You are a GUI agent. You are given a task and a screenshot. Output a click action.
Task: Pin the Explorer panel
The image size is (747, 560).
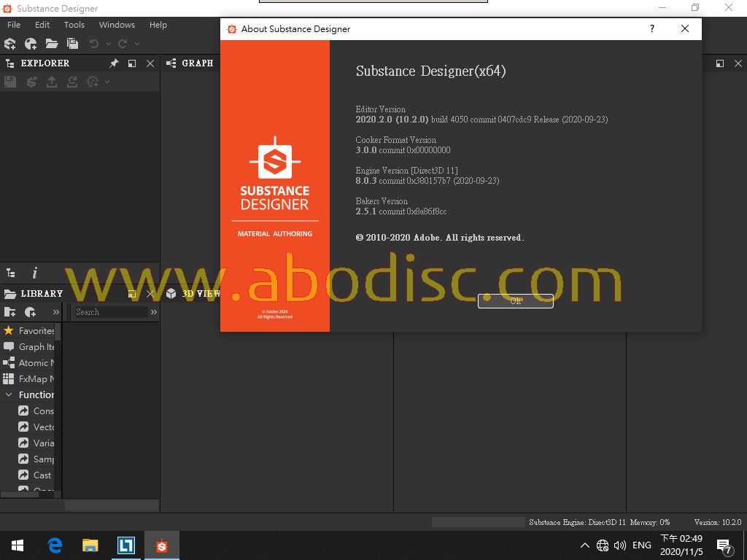(114, 63)
